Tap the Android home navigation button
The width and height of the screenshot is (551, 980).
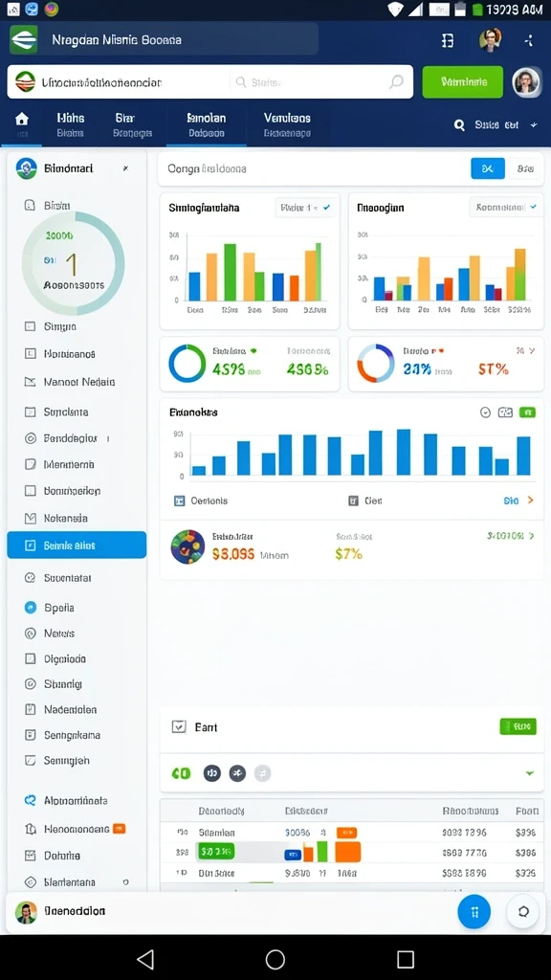tap(275, 959)
